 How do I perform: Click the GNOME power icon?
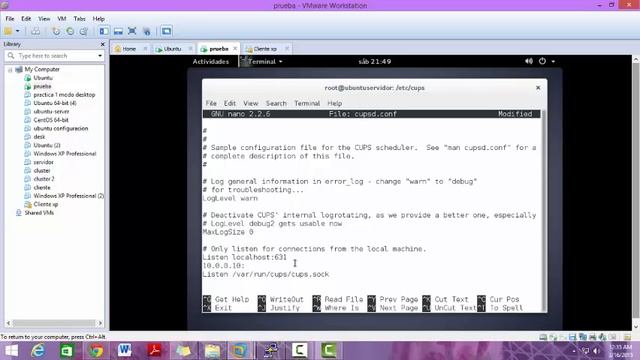point(542,61)
